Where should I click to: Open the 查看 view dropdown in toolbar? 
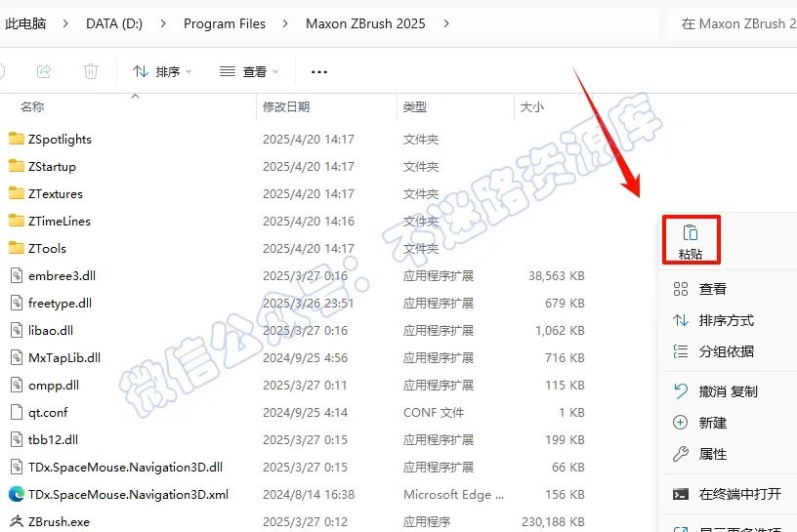click(x=249, y=71)
